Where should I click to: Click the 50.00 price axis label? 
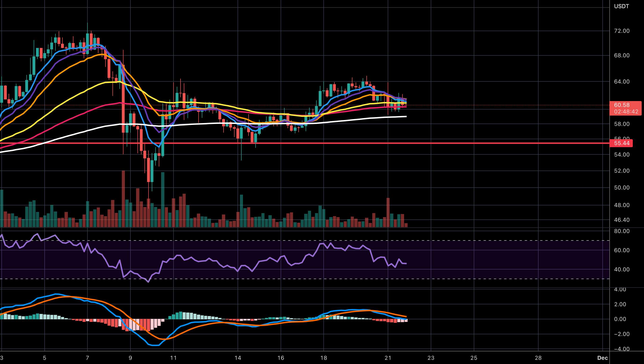[622, 187]
